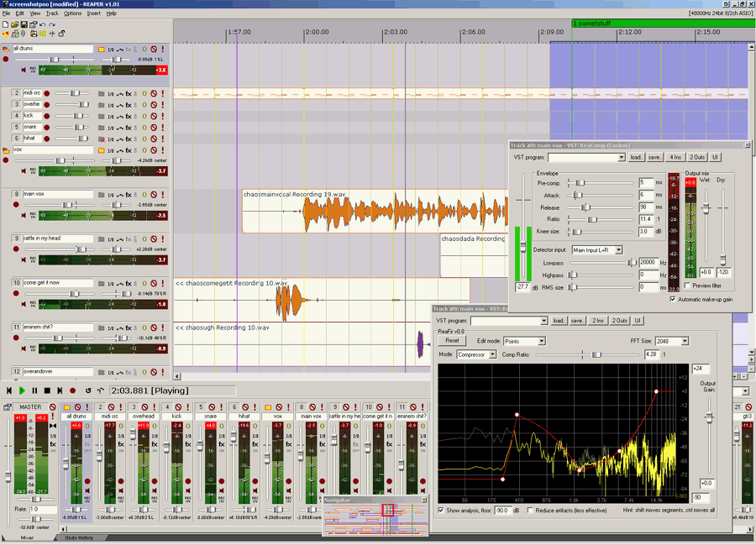Viewport: 756px width, 545px height.
Task: Click ReaFir UI button
Action: (638, 321)
